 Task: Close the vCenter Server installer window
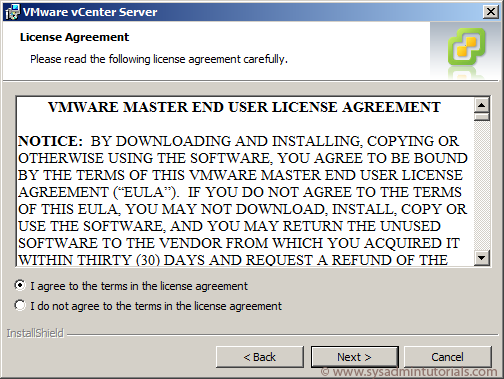(x=491, y=12)
